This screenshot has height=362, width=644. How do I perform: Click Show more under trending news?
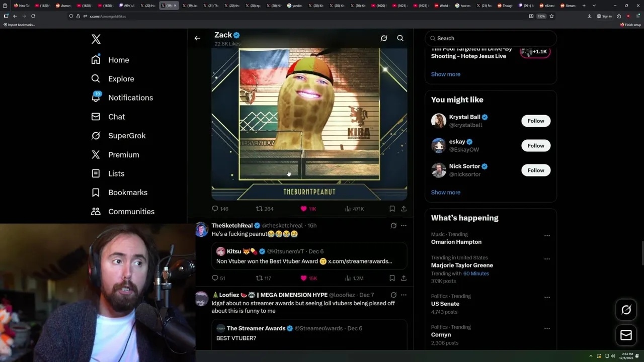(x=445, y=74)
